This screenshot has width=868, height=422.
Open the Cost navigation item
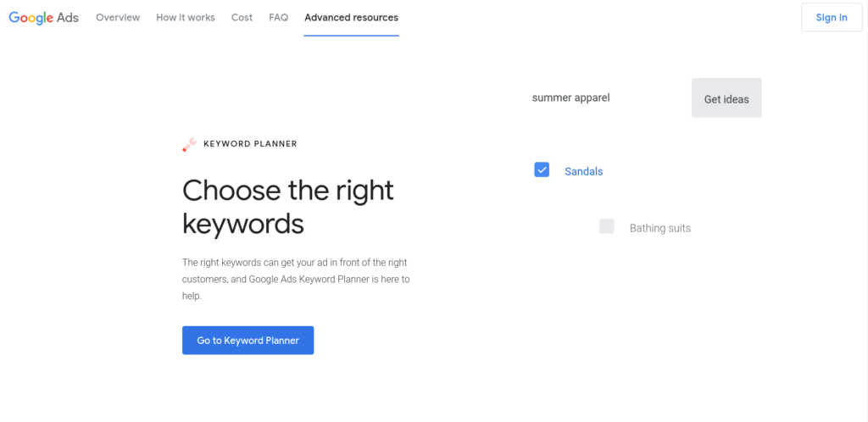click(x=242, y=18)
